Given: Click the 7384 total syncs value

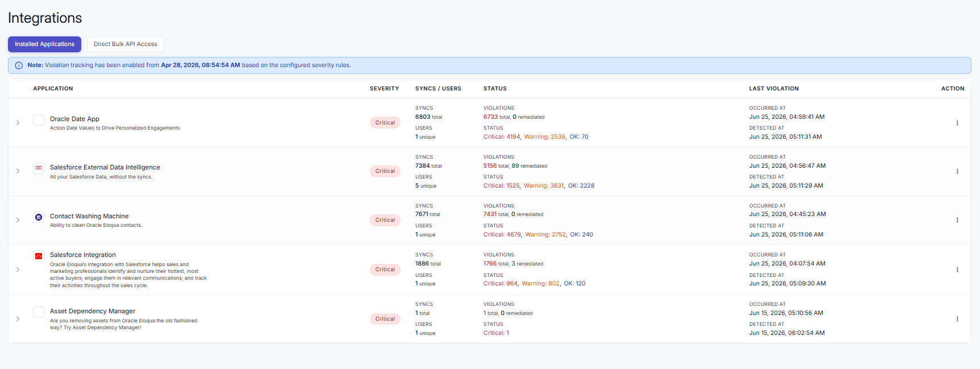Looking at the screenshot, I should [423, 166].
